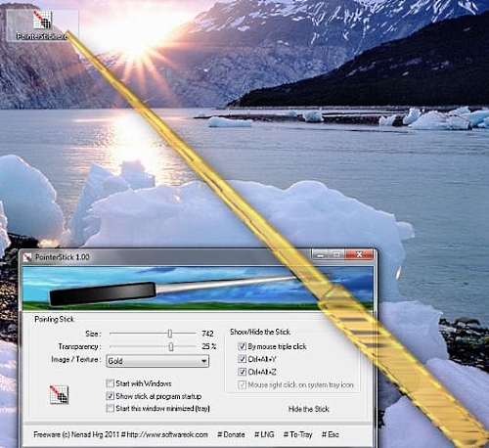Image resolution: width=489 pixels, height=448 pixels.
Task: Click the # Donate link
Action: point(231,434)
